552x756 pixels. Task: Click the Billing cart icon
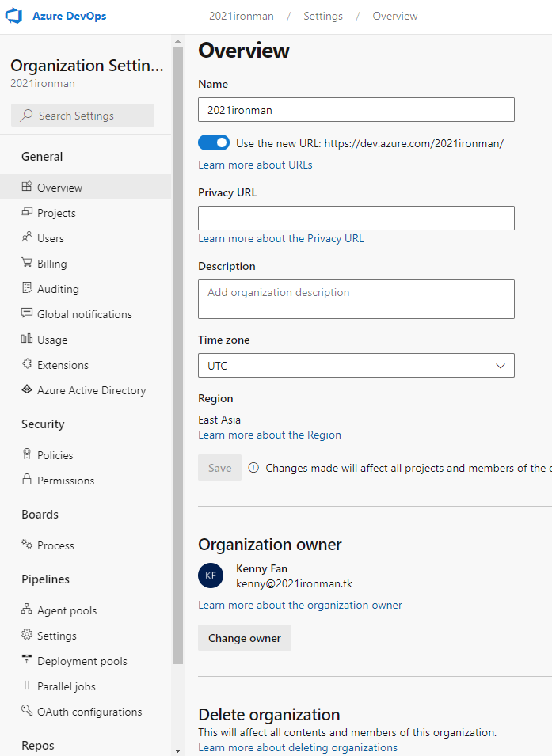27,264
